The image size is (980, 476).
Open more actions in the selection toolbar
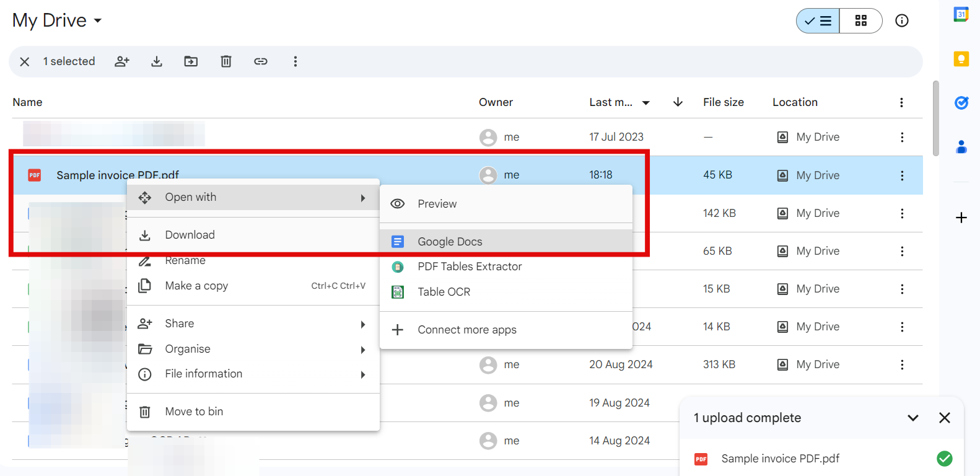click(295, 61)
